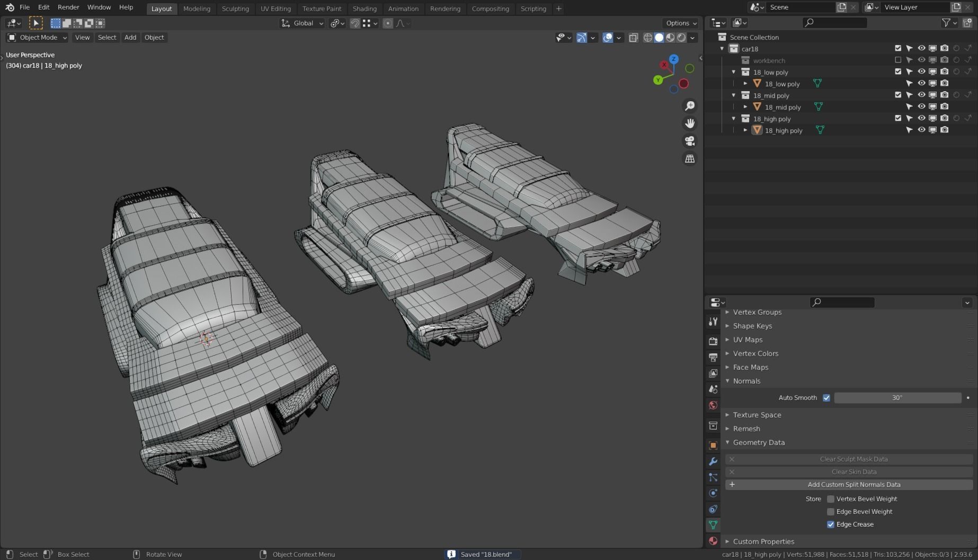Select rendered viewport shading

click(x=681, y=38)
